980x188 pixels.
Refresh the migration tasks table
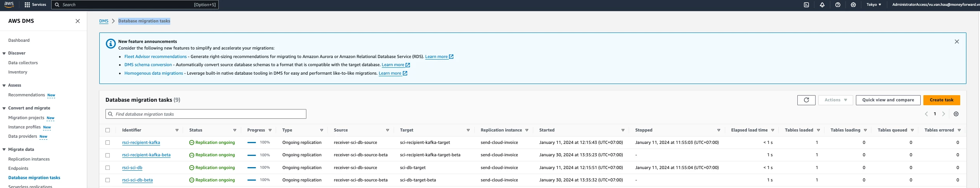click(806, 100)
